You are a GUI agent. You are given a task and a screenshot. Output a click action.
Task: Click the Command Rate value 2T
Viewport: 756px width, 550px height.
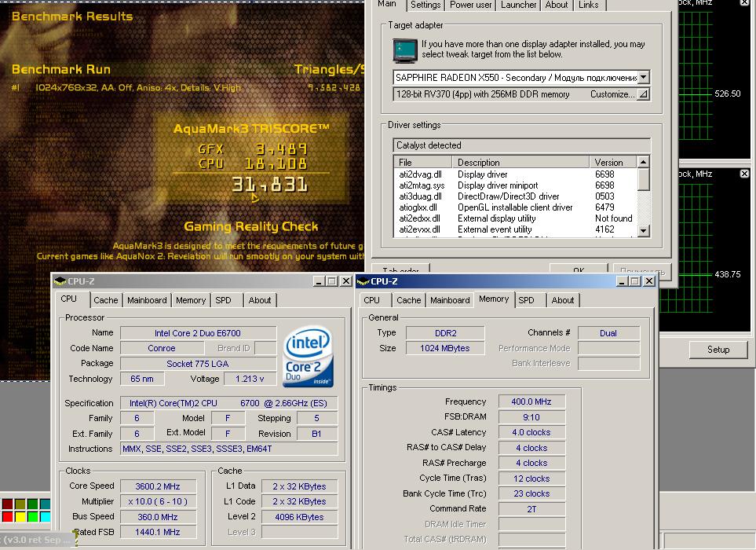531,509
